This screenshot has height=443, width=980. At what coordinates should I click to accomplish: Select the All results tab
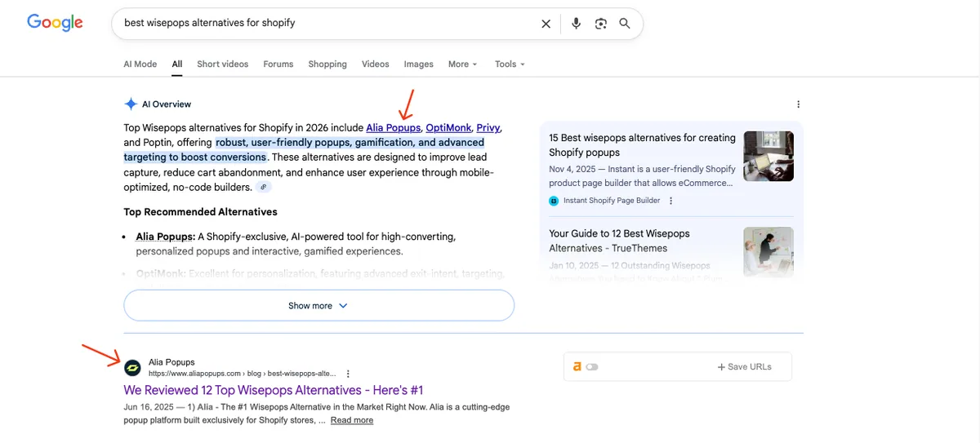(177, 64)
